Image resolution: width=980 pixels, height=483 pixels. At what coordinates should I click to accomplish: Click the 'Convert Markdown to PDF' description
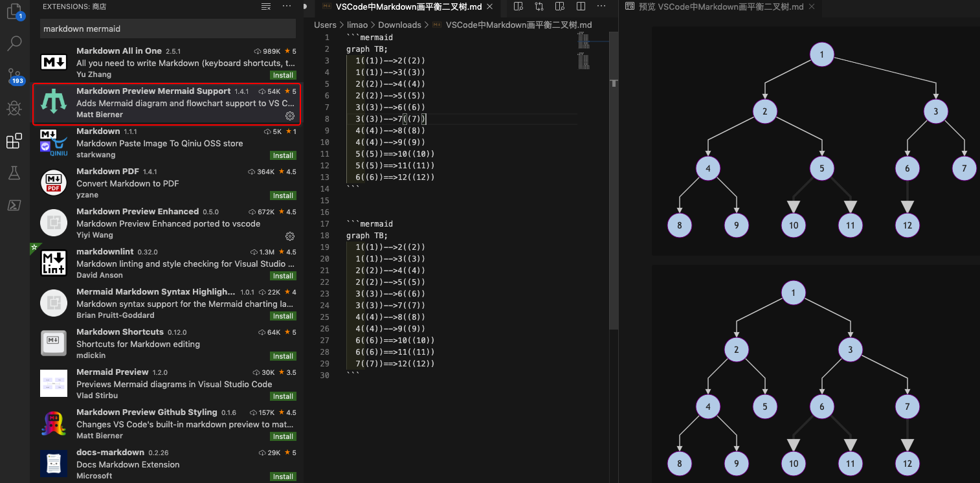128,183
